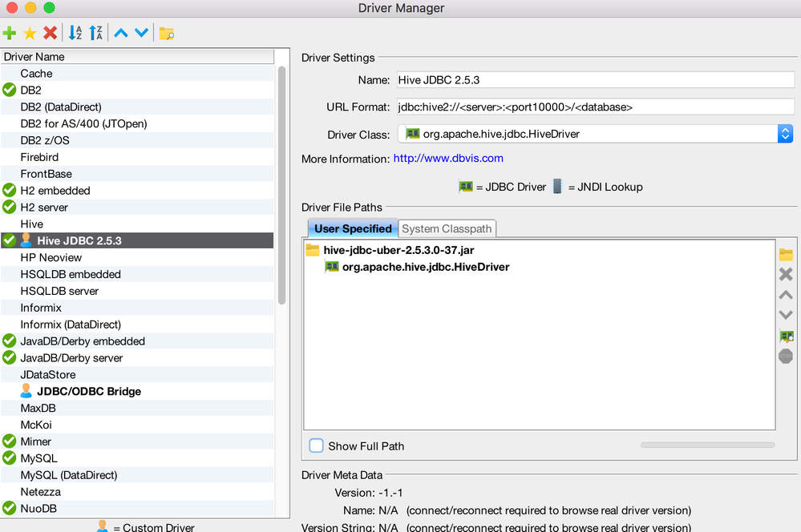Click the green plus Create New Driver icon

[x=9, y=33]
